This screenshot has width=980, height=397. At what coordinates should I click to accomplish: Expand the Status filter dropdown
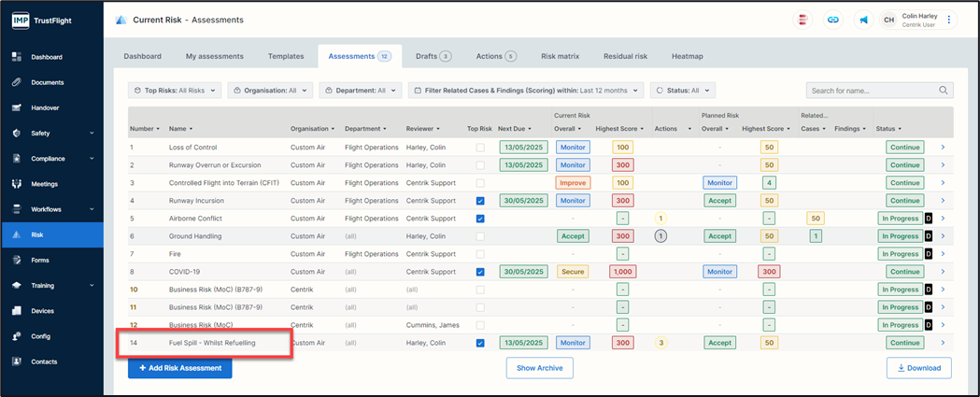(683, 91)
